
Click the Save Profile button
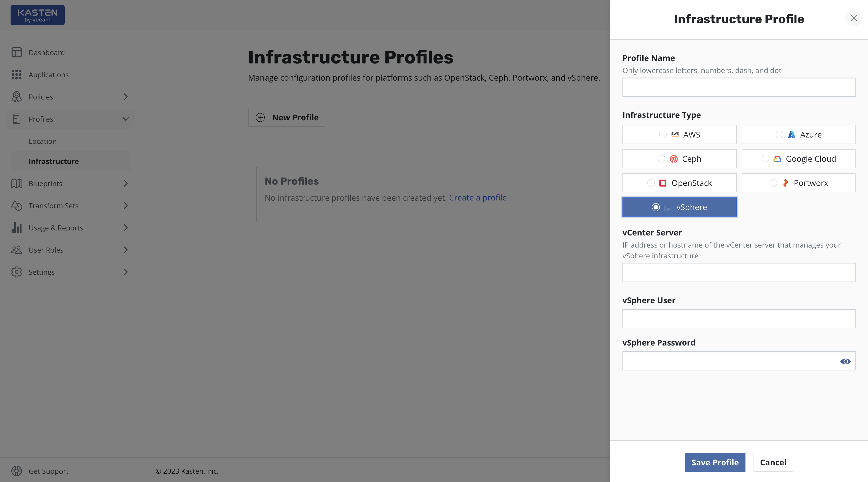(715, 462)
